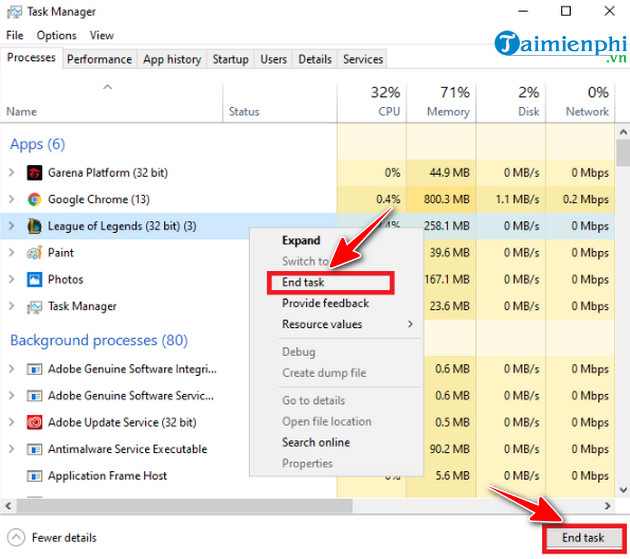Click the Background processes (80) heading
Image resolution: width=630 pixels, height=559 pixels.
pos(99,340)
